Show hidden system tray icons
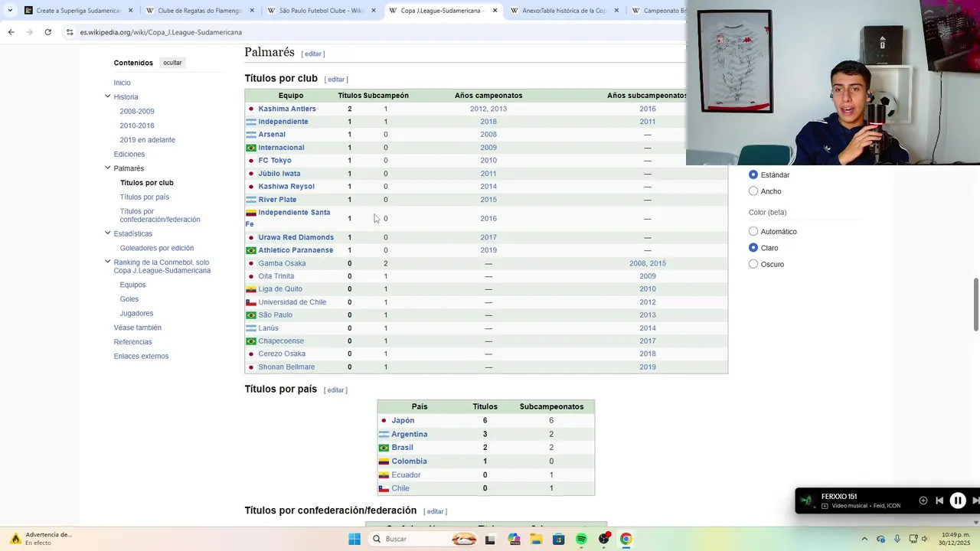Image resolution: width=980 pixels, height=551 pixels. coord(864,539)
